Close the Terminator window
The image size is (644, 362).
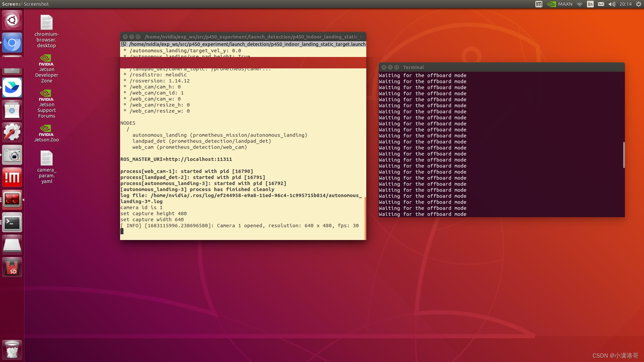[125, 37]
